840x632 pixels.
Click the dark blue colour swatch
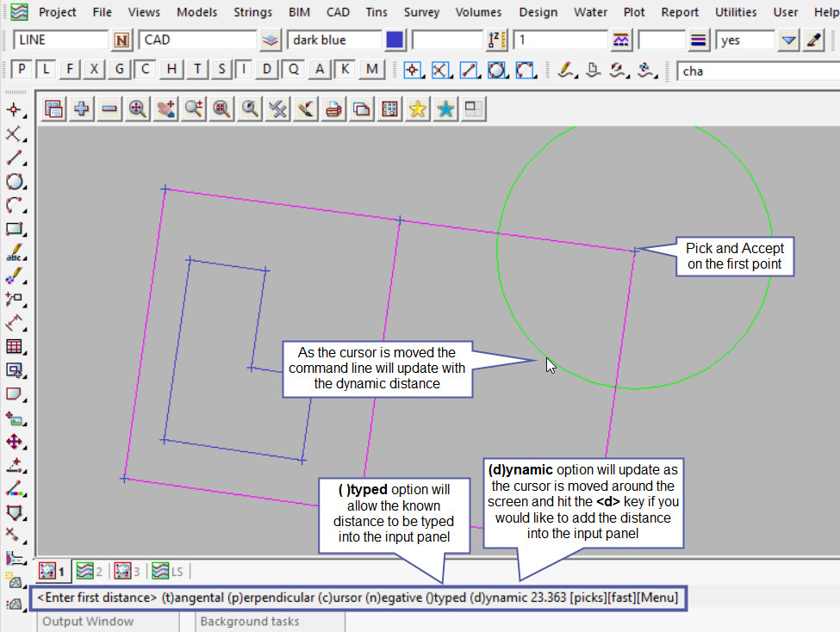point(395,40)
